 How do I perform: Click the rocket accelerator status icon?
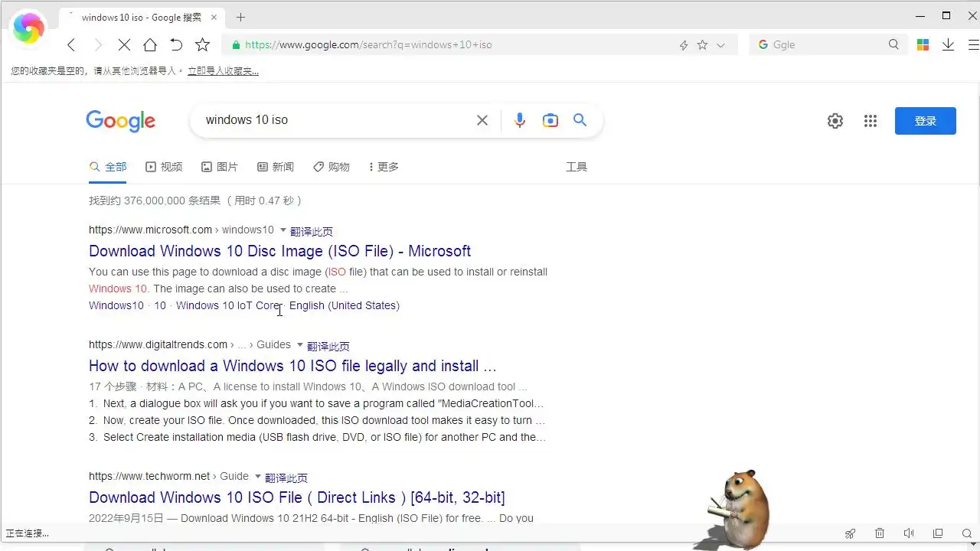(850, 533)
